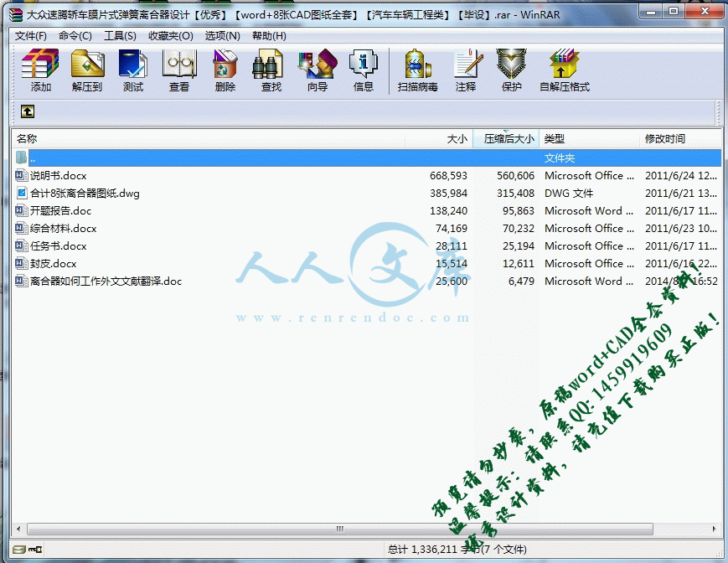Select the 合计8张离合器图纸.dwg file name
The image size is (728, 563).
point(85,193)
